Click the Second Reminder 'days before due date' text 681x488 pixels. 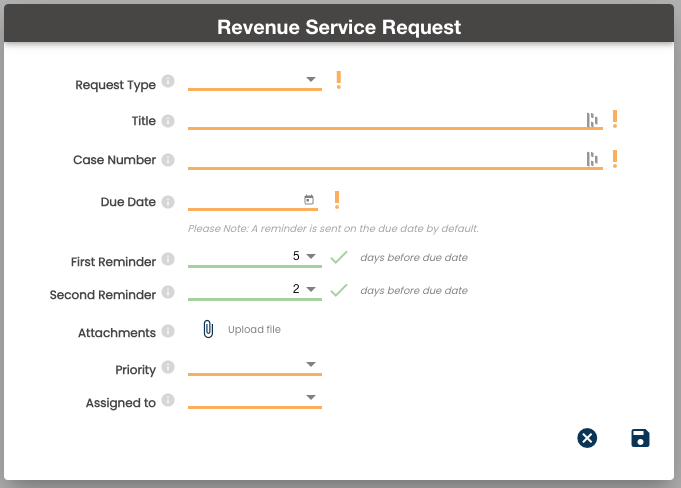pyautogui.click(x=414, y=290)
